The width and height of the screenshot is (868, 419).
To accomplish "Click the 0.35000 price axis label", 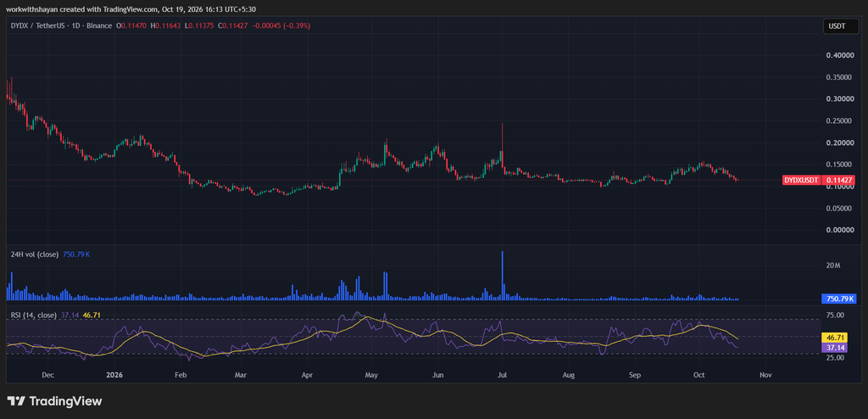I will click(x=837, y=77).
